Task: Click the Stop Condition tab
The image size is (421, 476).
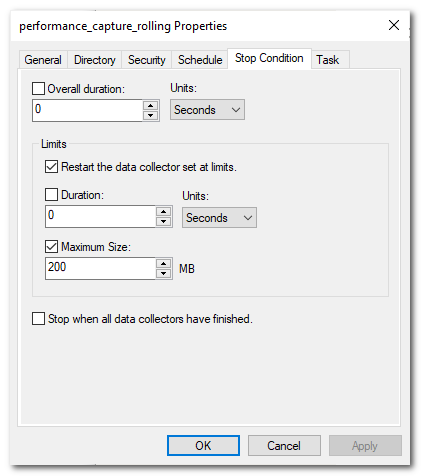Action: (269, 58)
